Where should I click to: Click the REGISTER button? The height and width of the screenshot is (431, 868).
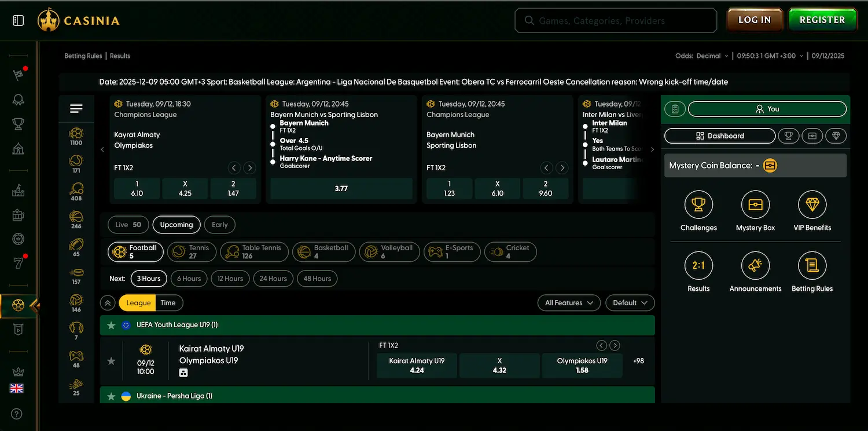[822, 19]
